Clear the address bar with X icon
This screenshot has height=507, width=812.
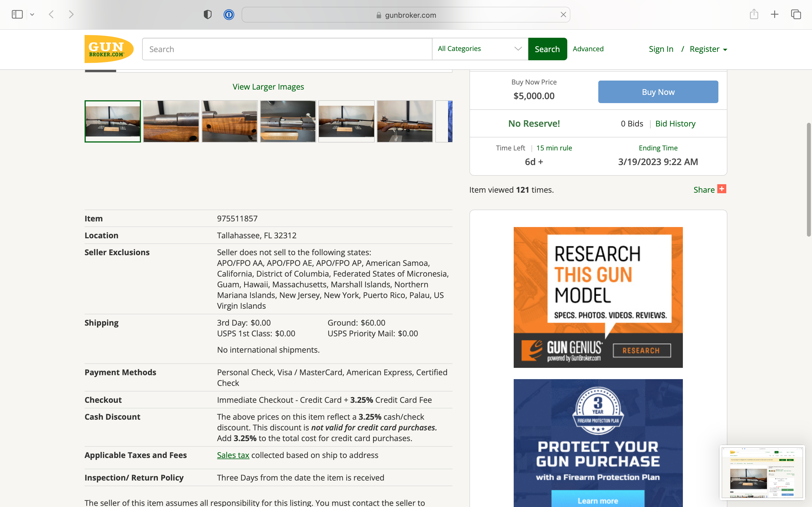click(x=563, y=15)
